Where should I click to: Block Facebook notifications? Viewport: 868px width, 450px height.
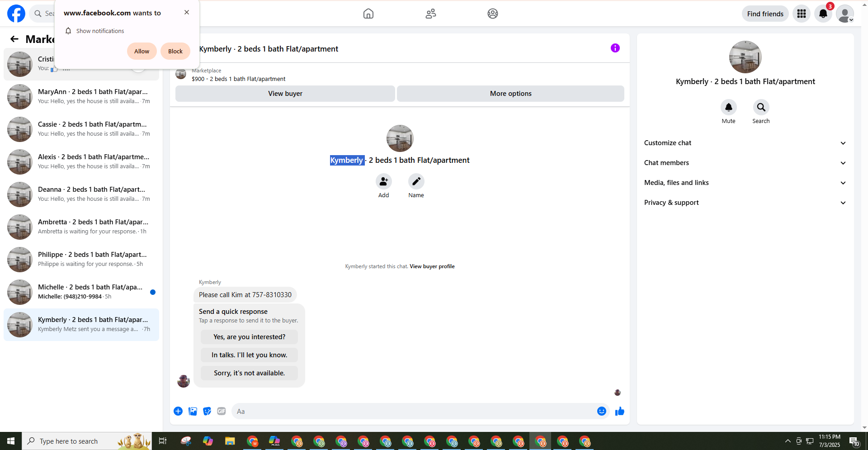coord(175,51)
